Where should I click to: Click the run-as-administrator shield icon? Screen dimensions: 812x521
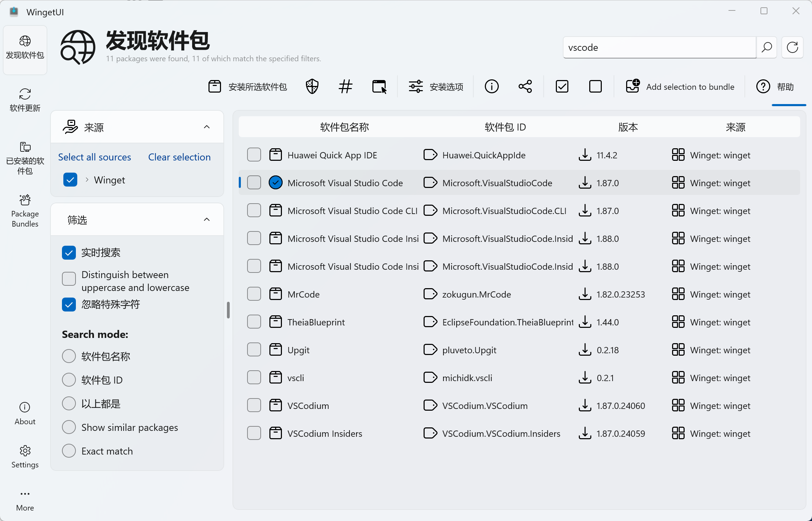click(312, 86)
